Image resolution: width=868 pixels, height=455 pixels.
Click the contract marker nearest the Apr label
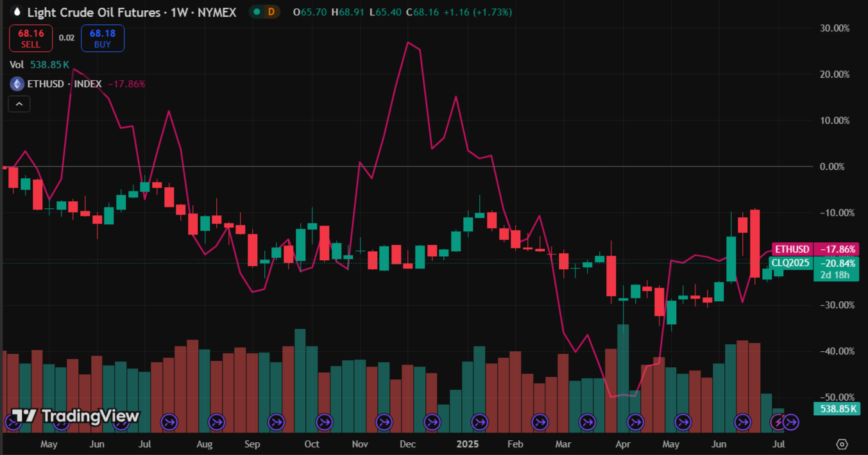point(636,422)
